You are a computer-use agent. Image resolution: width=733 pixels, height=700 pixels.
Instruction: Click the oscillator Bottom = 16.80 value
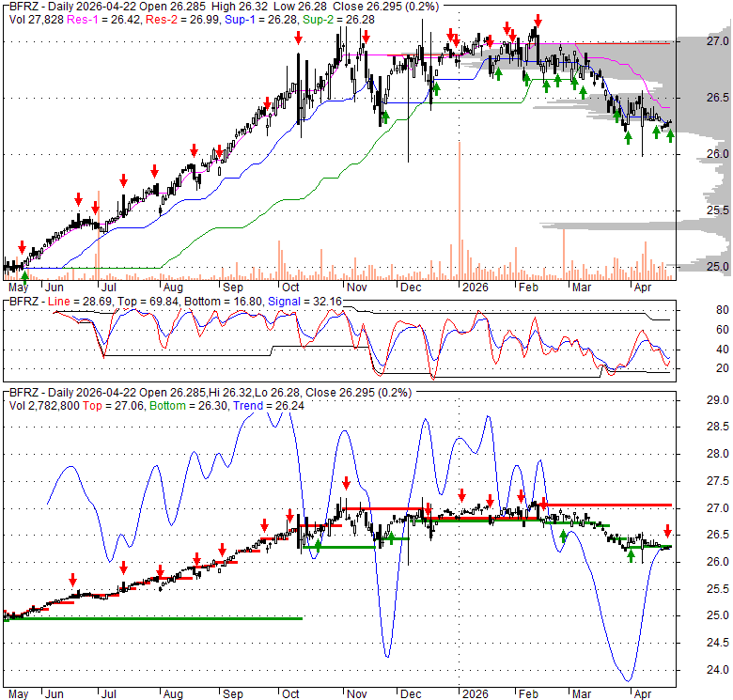[x=223, y=302]
